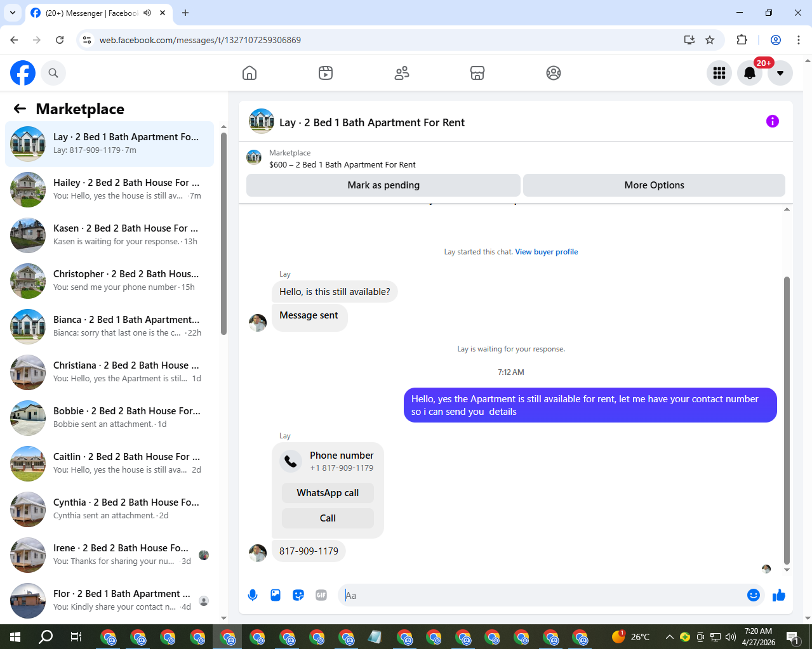Screen dimensions: 812x649
Task: Open the Christiana conversation in the list
Action: (110, 372)
